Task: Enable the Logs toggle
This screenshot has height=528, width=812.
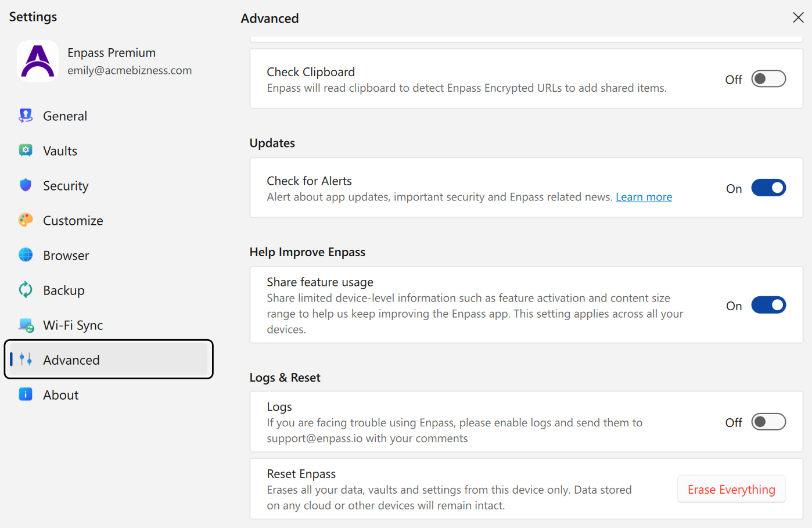Action: point(768,422)
